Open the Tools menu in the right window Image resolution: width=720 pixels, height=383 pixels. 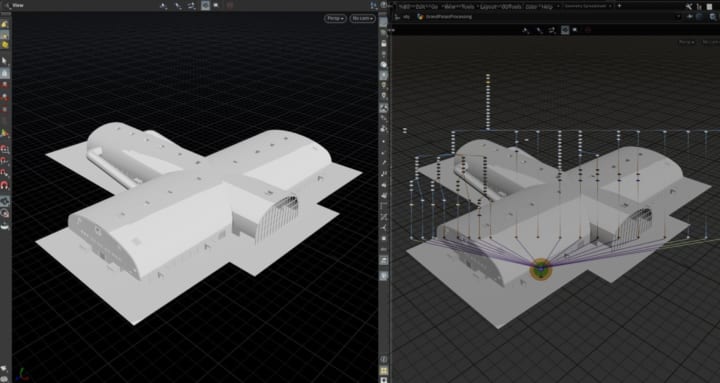(x=469, y=6)
